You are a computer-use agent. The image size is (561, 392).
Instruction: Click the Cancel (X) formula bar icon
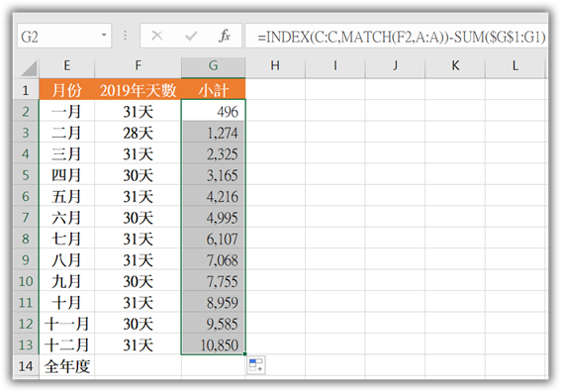[x=156, y=36]
